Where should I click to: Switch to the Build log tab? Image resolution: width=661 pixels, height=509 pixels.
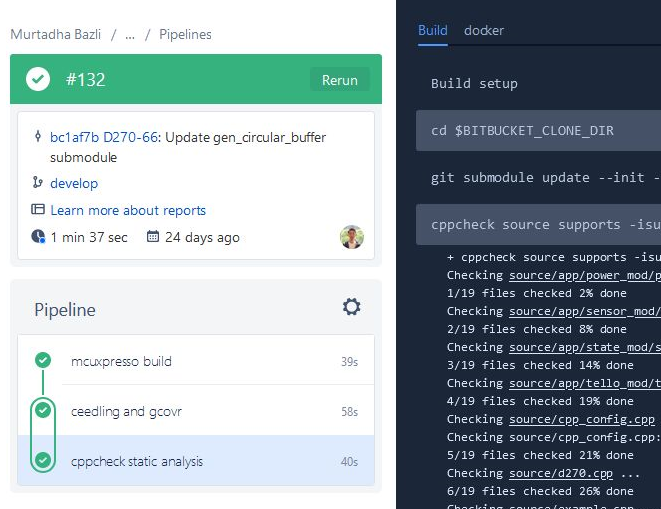433,31
